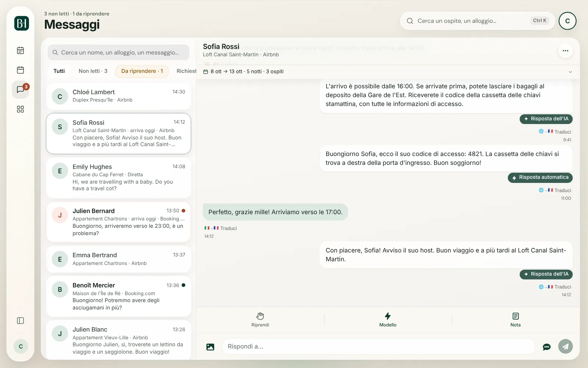Select Sofia Rossi's conversation in list
This screenshot has height=368, width=588.
118,134
